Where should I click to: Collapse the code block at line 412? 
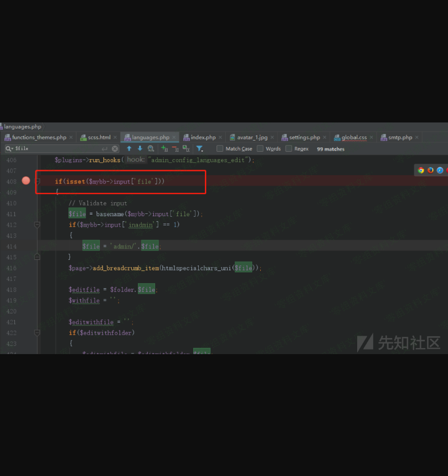pos(37,224)
